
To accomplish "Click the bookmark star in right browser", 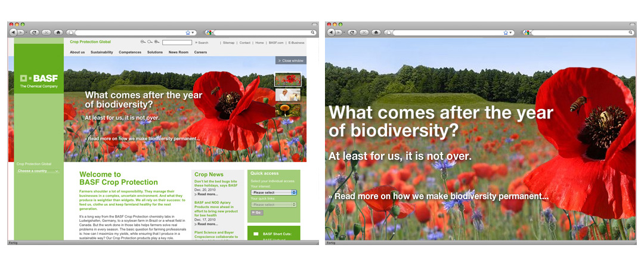I will coord(506,32).
